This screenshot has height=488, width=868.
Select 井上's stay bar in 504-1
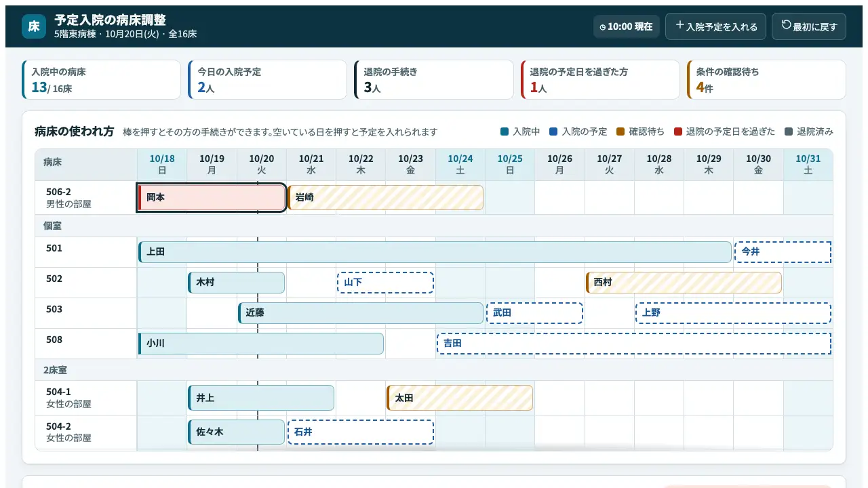(x=261, y=398)
